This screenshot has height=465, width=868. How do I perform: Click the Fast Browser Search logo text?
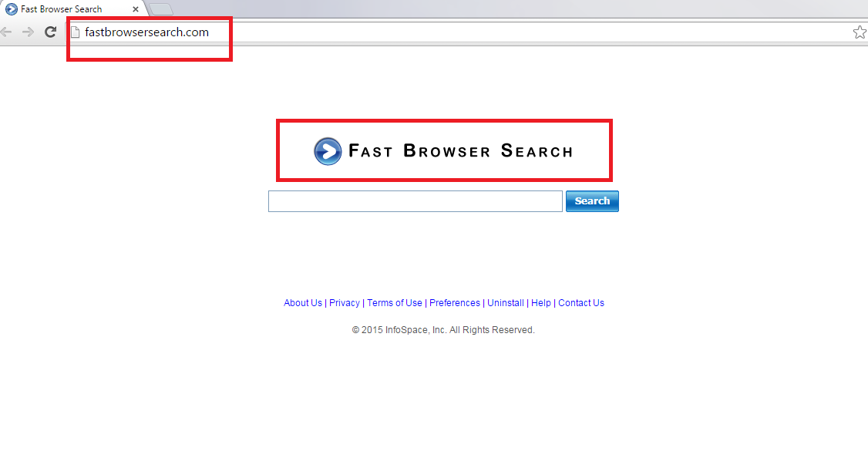click(x=460, y=150)
